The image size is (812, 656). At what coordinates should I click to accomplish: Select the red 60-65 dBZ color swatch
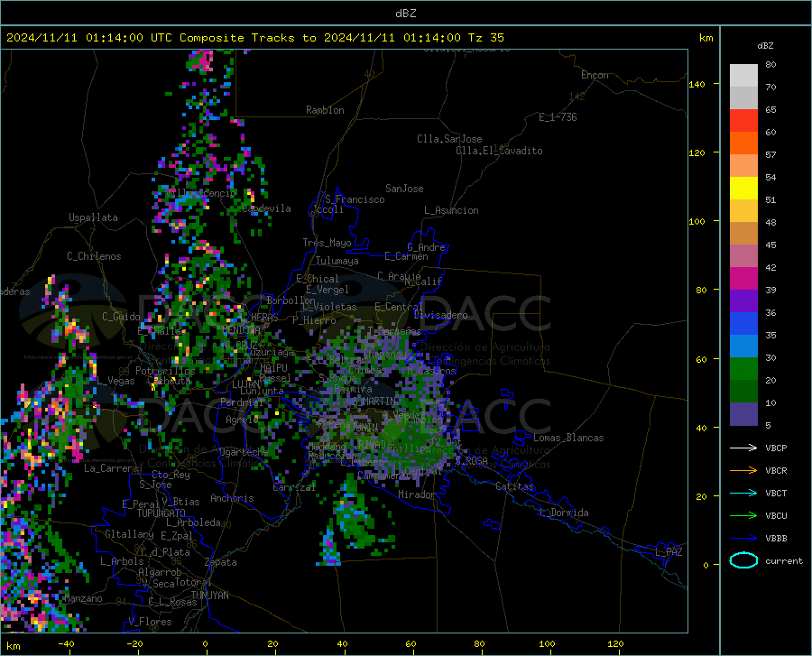[x=743, y=121]
